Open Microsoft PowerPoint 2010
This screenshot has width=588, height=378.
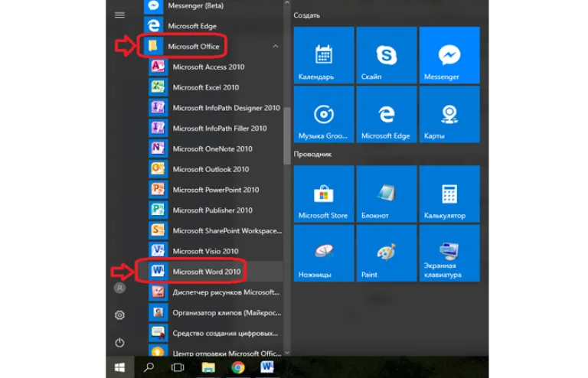(x=216, y=190)
